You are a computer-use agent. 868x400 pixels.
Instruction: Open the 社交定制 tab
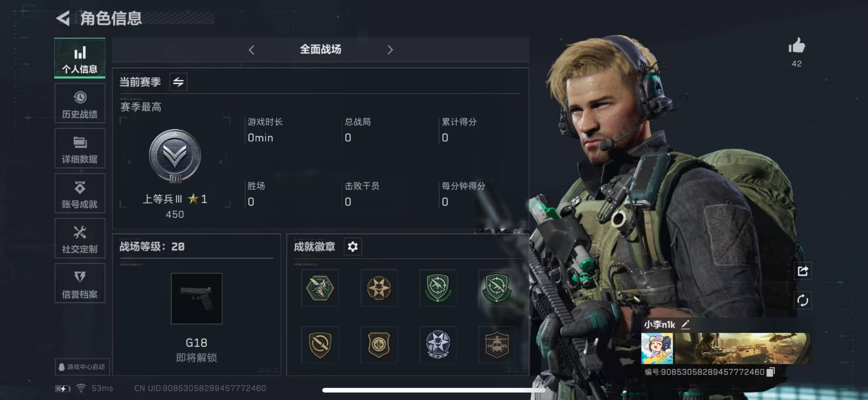(80, 238)
